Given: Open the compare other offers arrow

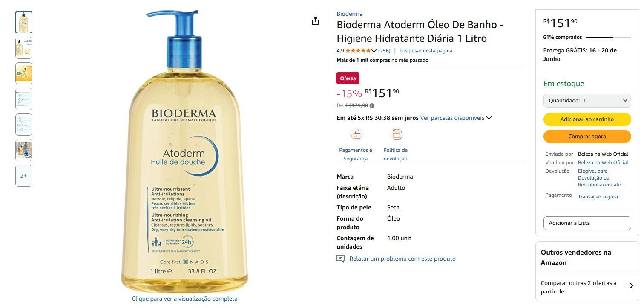Looking at the screenshot, I should 631,286.
